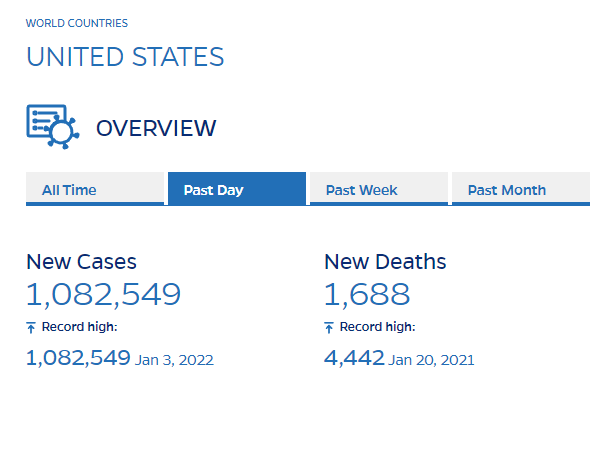Click the 1,688 new deaths figure

[x=367, y=294]
